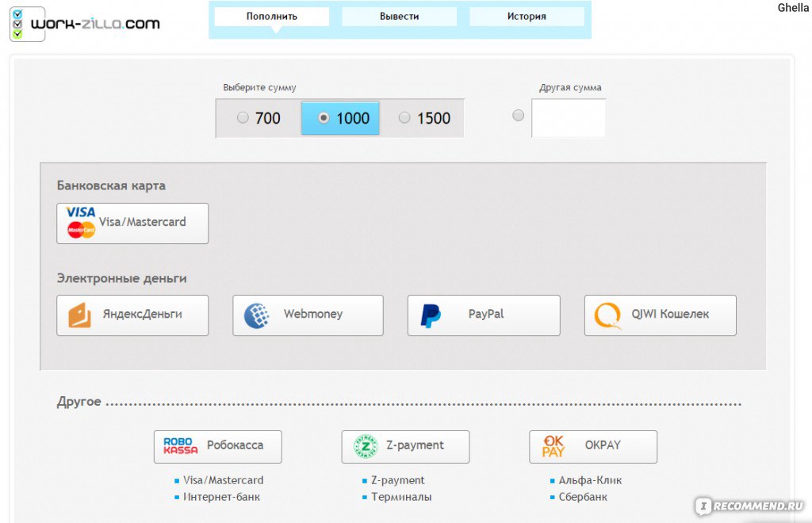Click 'Интернет-банк' link under Робокасса
The width and height of the screenshot is (812, 523).
click(221, 497)
